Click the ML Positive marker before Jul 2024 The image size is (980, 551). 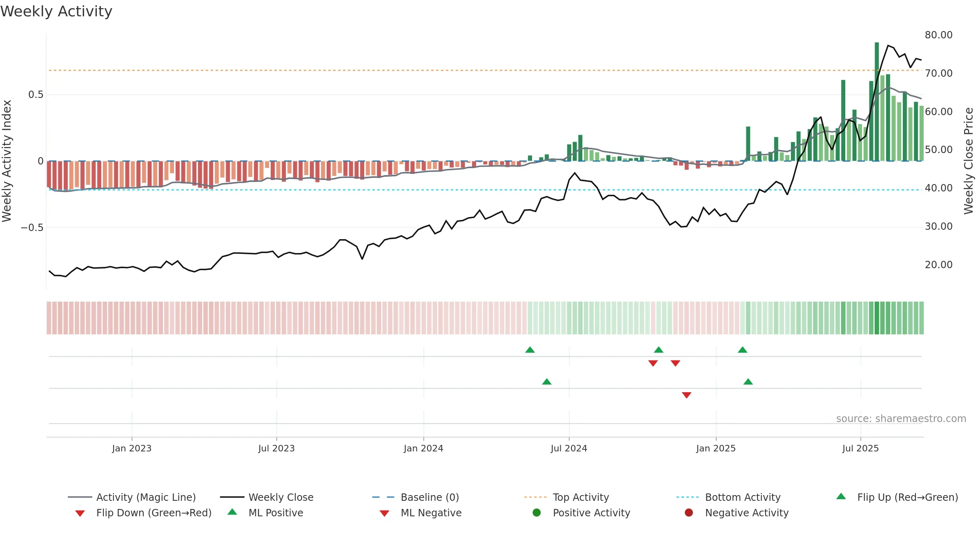click(547, 382)
